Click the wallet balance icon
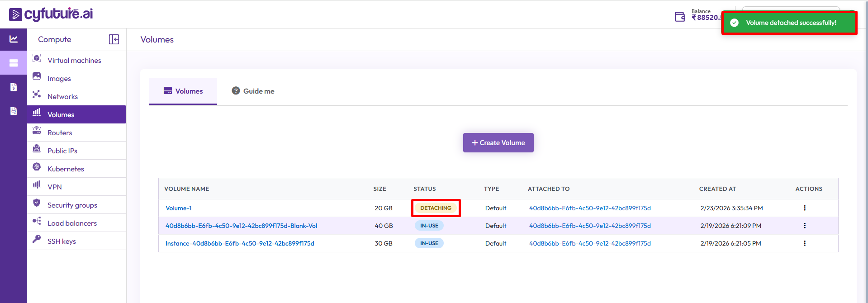 (680, 17)
